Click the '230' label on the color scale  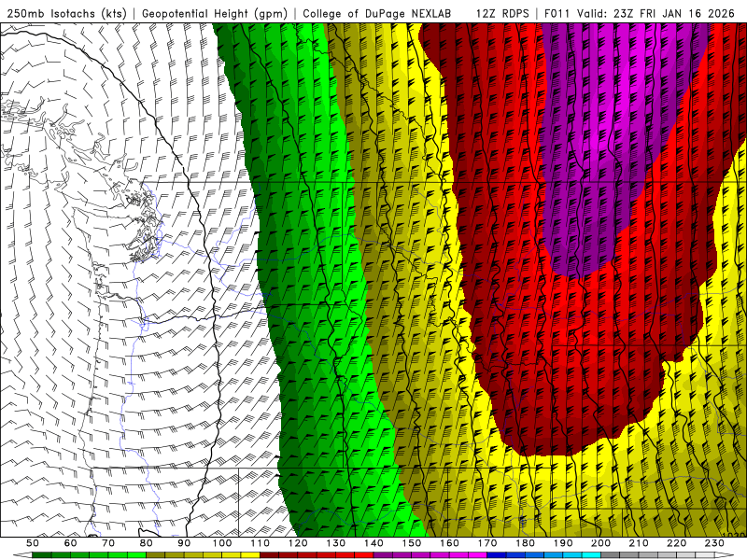point(714,543)
